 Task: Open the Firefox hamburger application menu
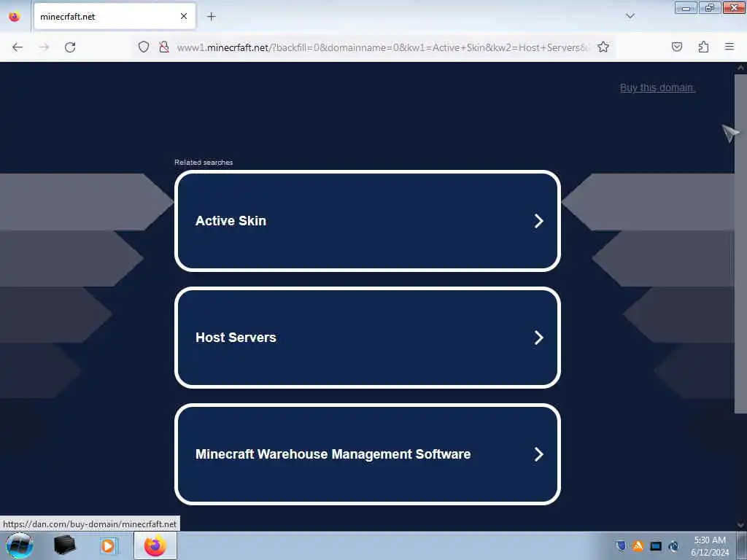tap(729, 47)
